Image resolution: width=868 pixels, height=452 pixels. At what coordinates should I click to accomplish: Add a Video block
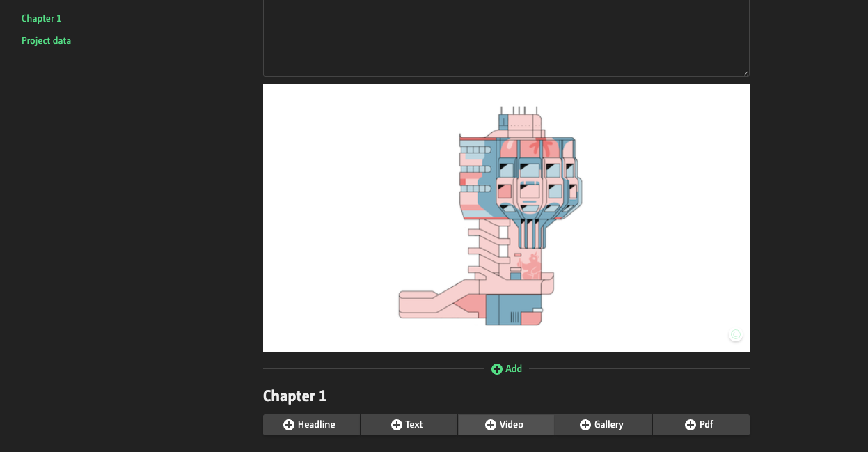[x=506, y=424]
